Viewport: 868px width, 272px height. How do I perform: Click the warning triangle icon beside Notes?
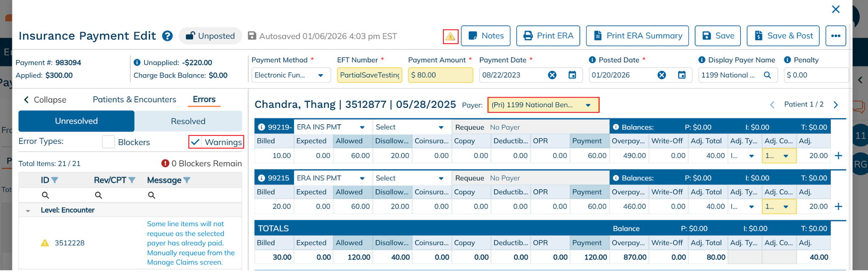(x=450, y=36)
